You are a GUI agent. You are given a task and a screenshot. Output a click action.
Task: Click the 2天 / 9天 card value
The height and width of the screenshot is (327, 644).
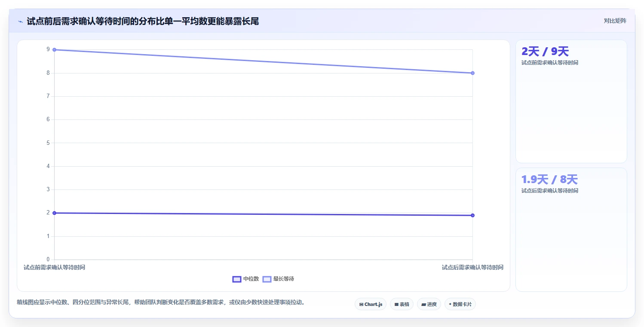coord(545,52)
